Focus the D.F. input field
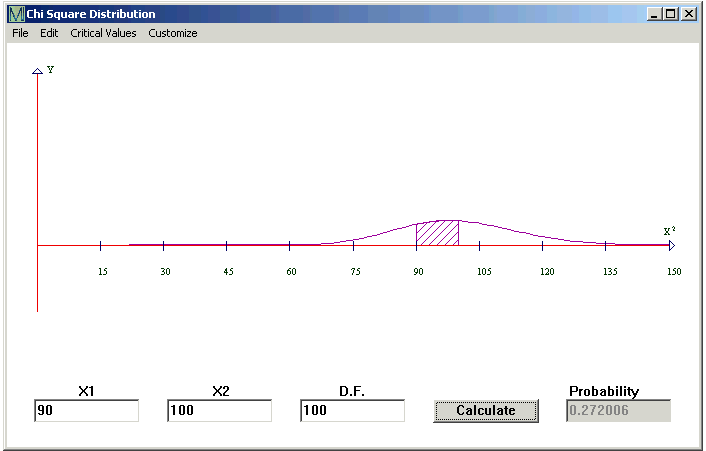This screenshot has width=706, height=451. (x=353, y=410)
